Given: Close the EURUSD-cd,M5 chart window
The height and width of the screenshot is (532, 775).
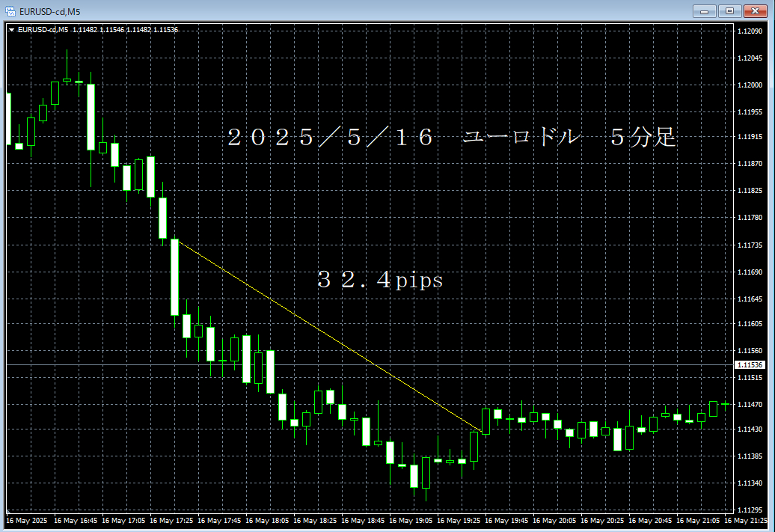Looking at the screenshot, I should (x=756, y=11).
